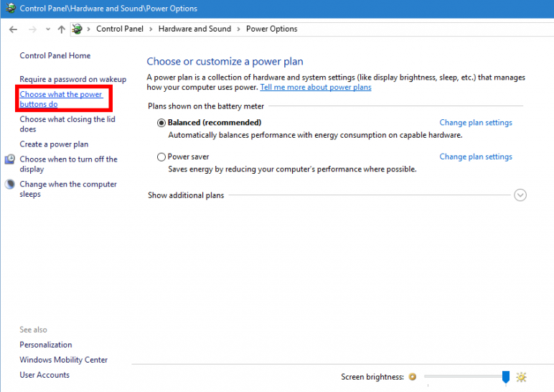Open Control Panel breadcrumb
This screenshot has height=392, width=554.
pyautogui.click(x=120, y=29)
